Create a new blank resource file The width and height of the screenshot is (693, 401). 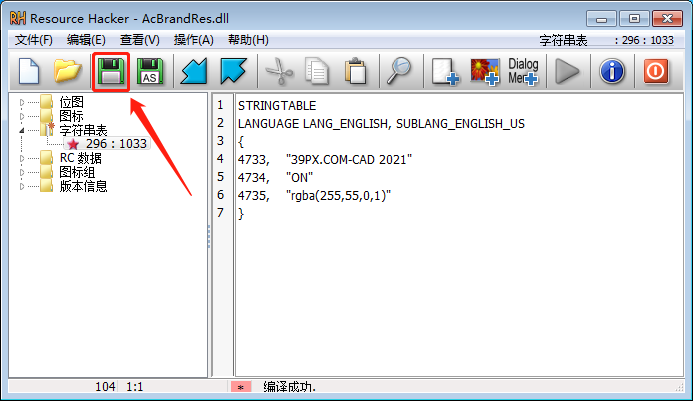(29, 71)
